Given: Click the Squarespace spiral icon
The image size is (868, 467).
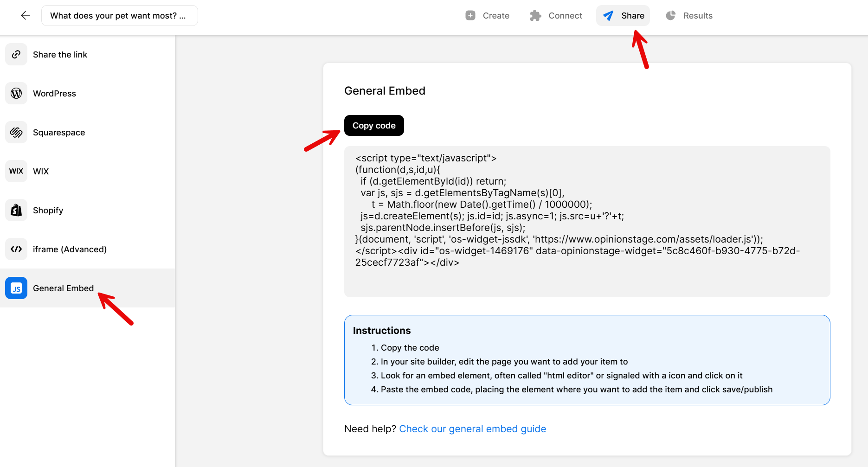Looking at the screenshot, I should (x=16, y=132).
